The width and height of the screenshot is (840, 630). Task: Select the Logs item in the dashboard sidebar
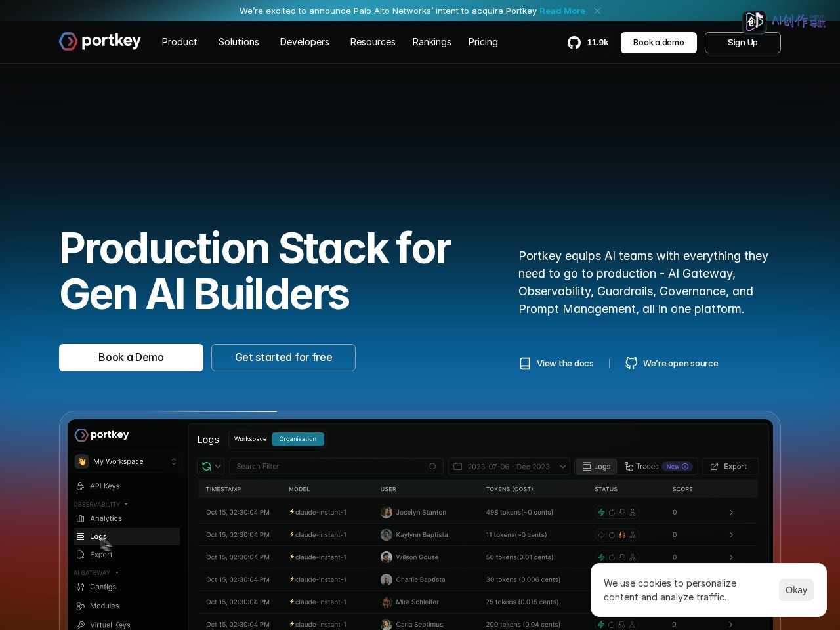click(127, 536)
